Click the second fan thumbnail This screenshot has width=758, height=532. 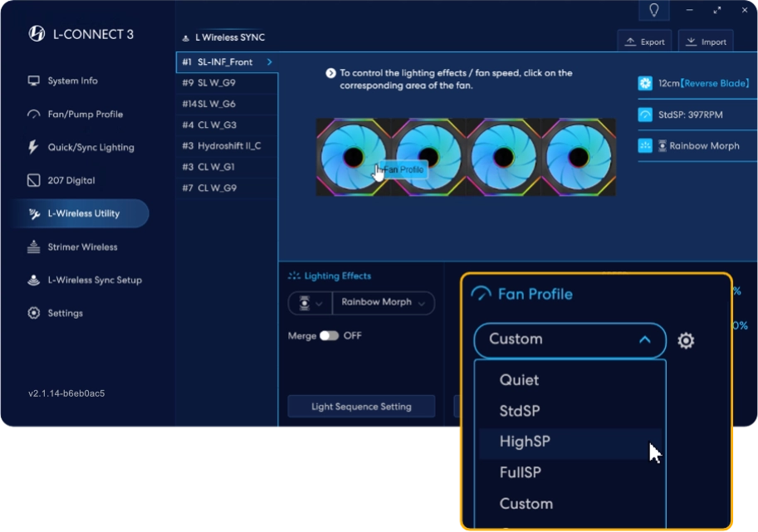pos(428,157)
